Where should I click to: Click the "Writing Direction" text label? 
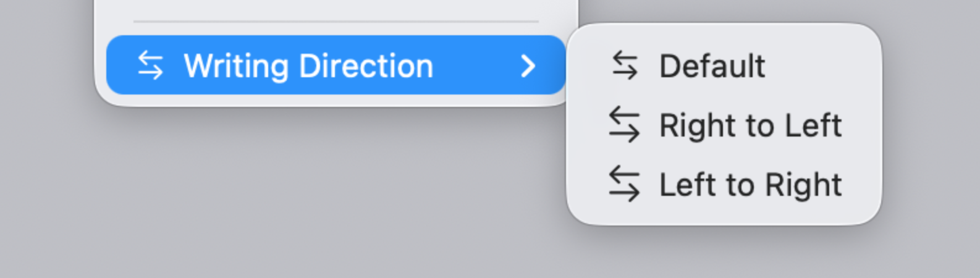(x=308, y=66)
